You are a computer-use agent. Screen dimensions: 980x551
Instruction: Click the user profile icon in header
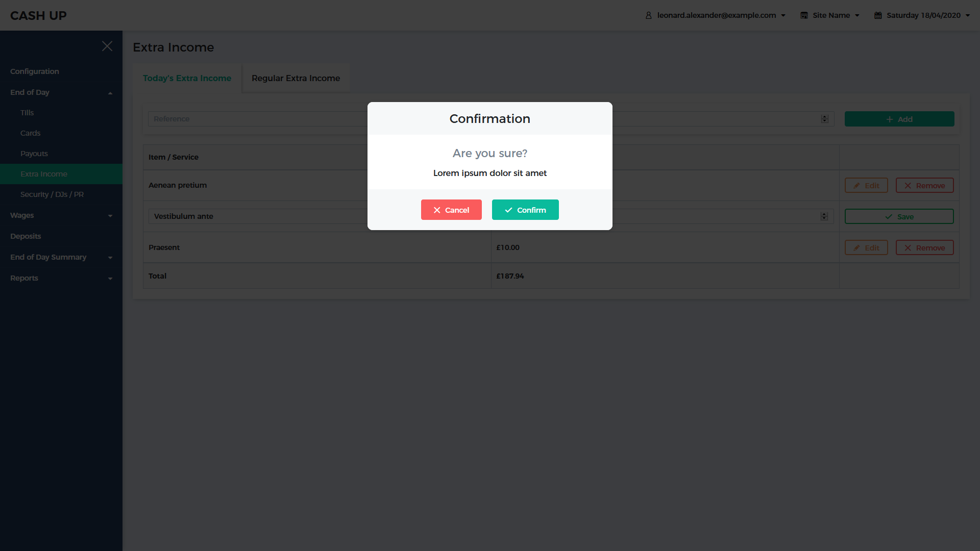click(648, 15)
